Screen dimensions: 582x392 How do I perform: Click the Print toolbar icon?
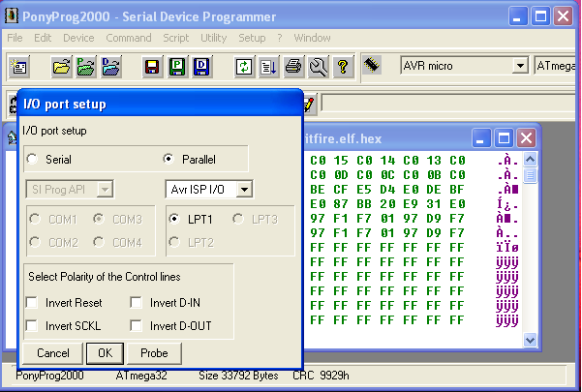point(293,67)
